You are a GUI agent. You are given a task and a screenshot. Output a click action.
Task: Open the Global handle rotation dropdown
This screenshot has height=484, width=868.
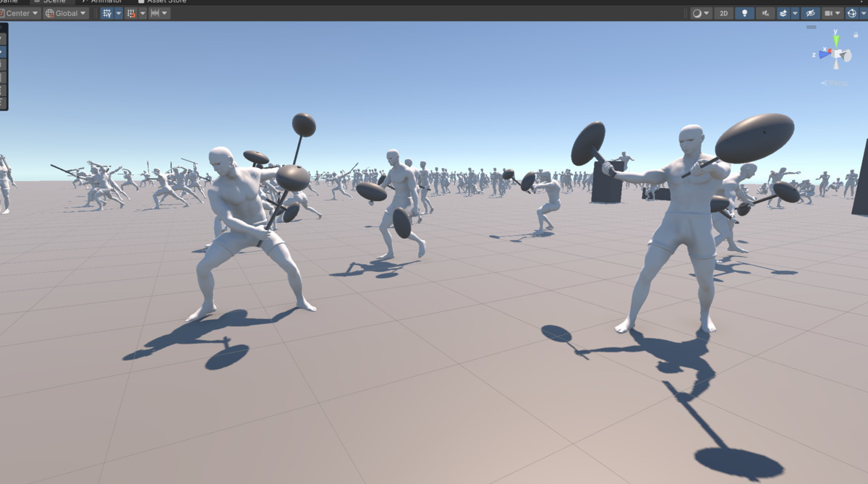point(66,13)
